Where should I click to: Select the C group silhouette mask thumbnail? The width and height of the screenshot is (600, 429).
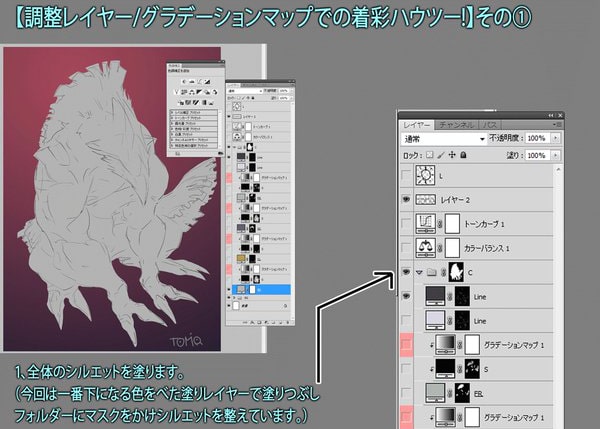(x=456, y=272)
